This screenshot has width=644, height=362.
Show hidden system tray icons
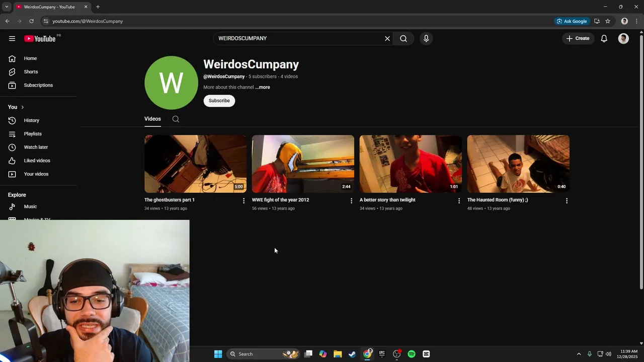coord(579,354)
